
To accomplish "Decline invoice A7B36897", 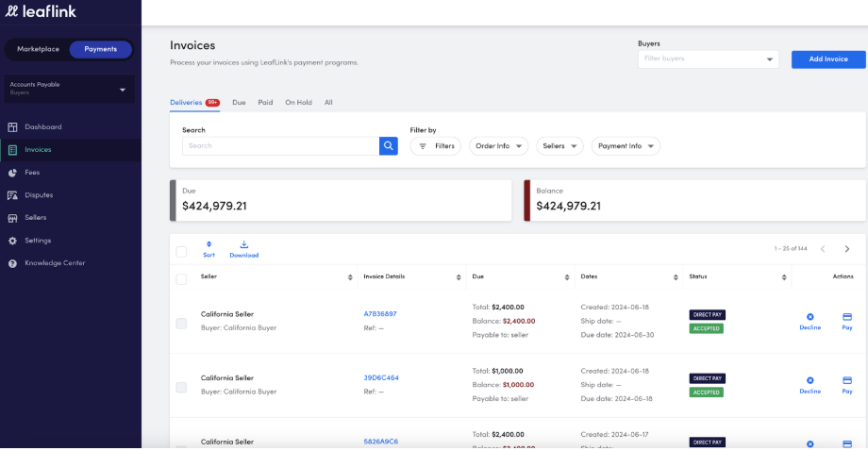I will pyautogui.click(x=810, y=322).
